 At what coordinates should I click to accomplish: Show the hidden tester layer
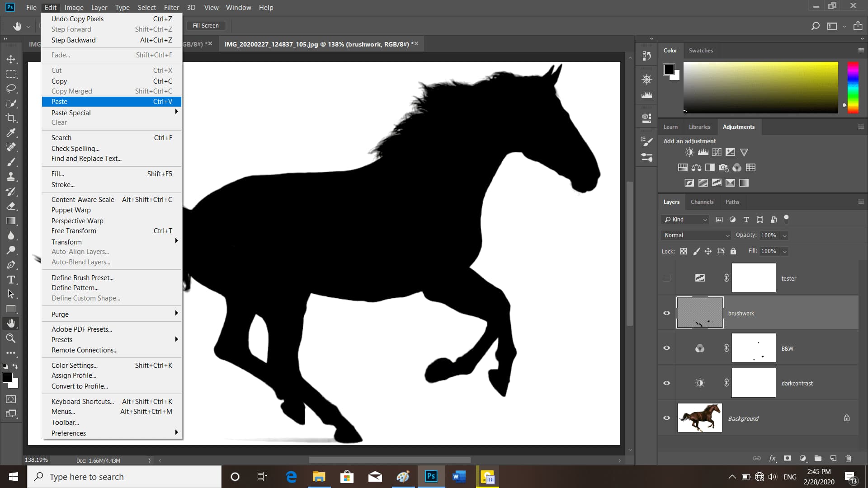666,278
